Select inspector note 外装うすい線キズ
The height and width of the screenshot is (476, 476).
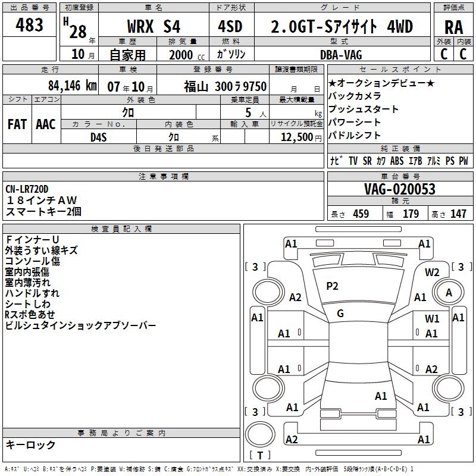41,250
